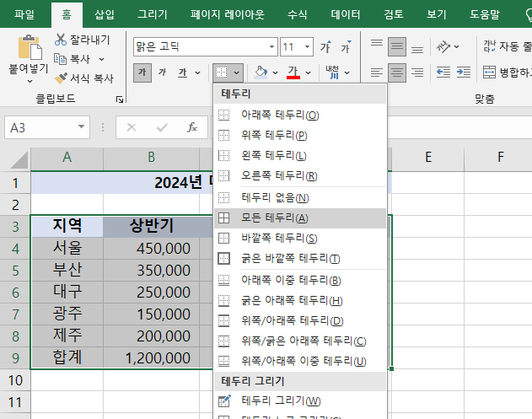
Task: Open the font size 11 dropdown
Action: pos(307,47)
